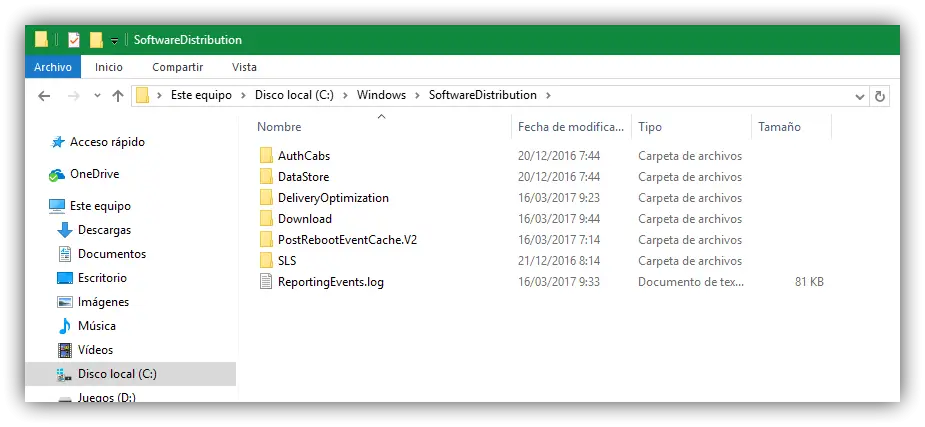Click the OneDrive cloud icon
This screenshot has width=925, height=427.
[x=57, y=175]
